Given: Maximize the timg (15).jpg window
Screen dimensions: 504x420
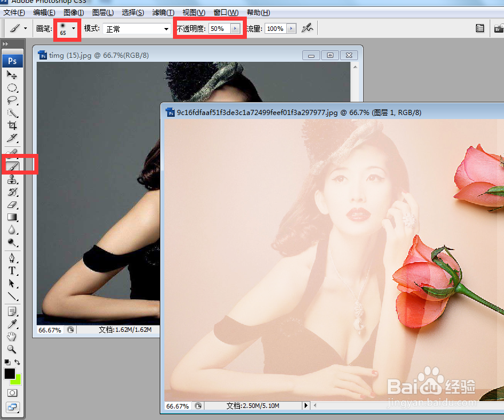Looking at the screenshot, I should [x=330, y=56].
